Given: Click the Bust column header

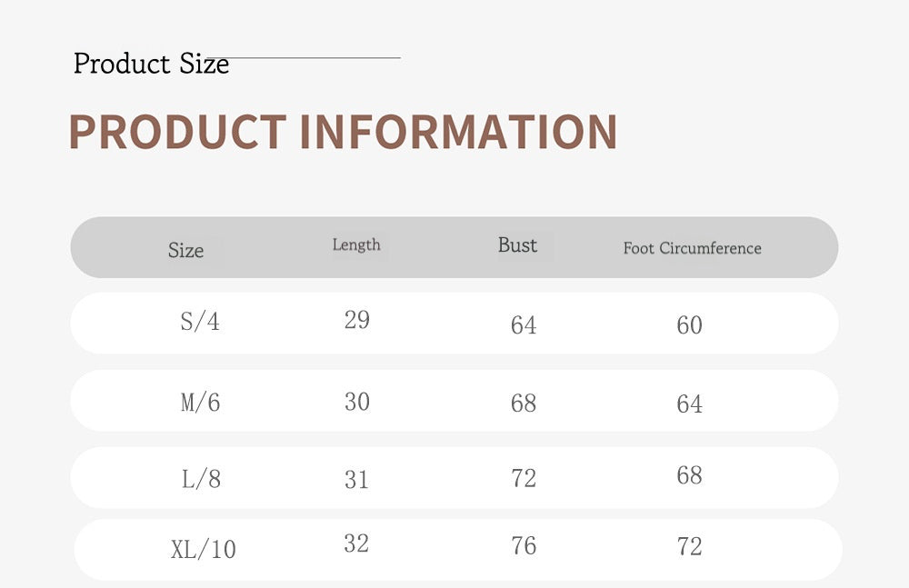Looking at the screenshot, I should [517, 245].
